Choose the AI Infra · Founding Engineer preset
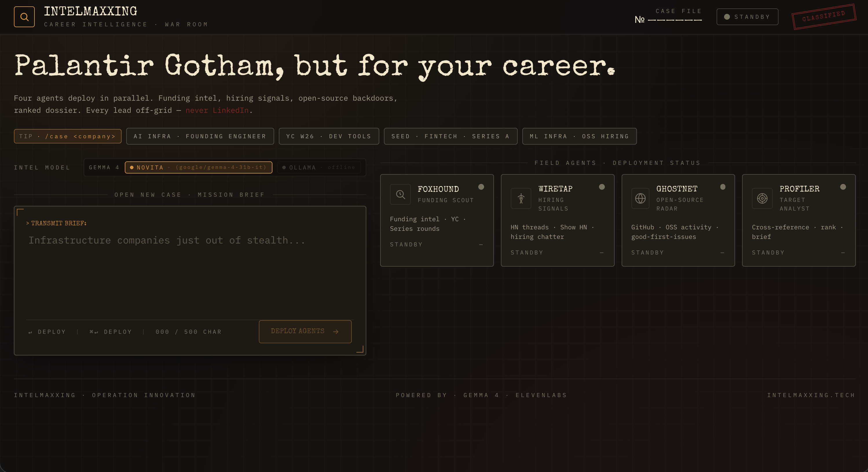Viewport: 868px width, 472px height. [x=200, y=136]
